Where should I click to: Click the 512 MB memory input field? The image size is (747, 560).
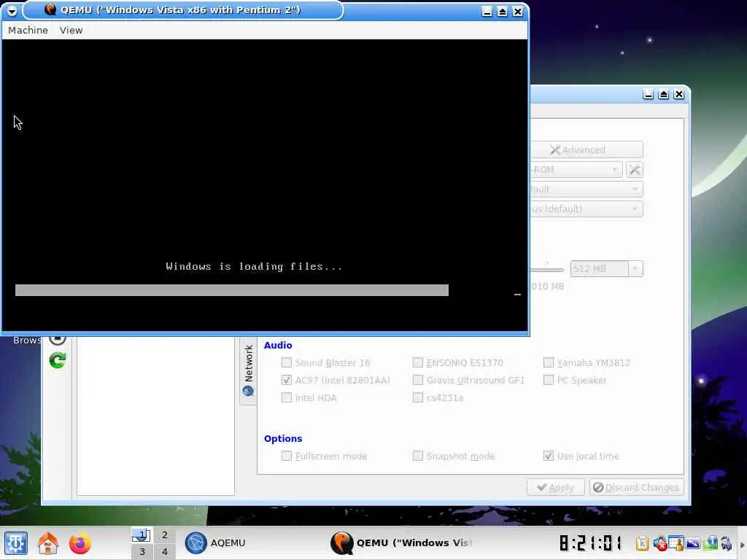click(x=600, y=269)
